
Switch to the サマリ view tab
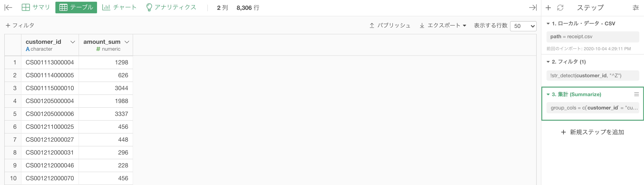(36, 8)
